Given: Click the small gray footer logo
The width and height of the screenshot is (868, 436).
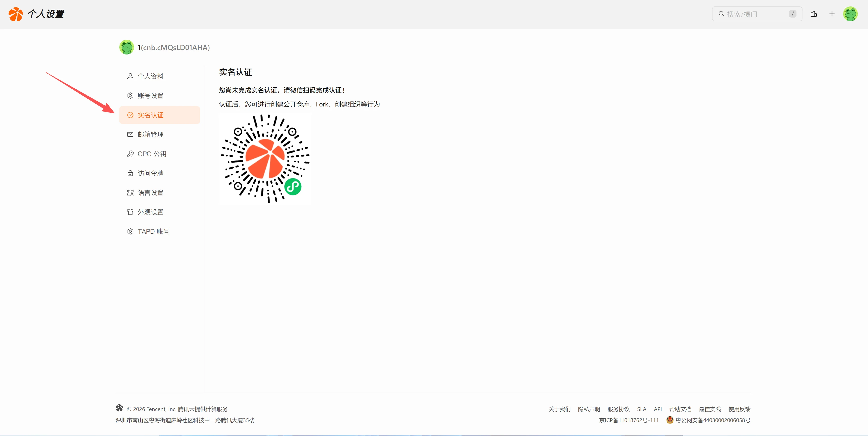Looking at the screenshot, I should pyautogui.click(x=119, y=408).
